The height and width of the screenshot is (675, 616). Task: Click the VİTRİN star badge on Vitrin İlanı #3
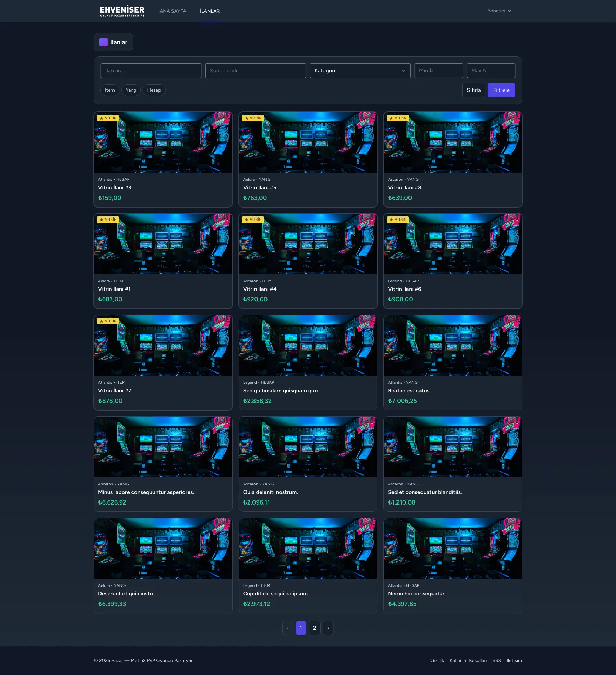pyautogui.click(x=108, y=118)
